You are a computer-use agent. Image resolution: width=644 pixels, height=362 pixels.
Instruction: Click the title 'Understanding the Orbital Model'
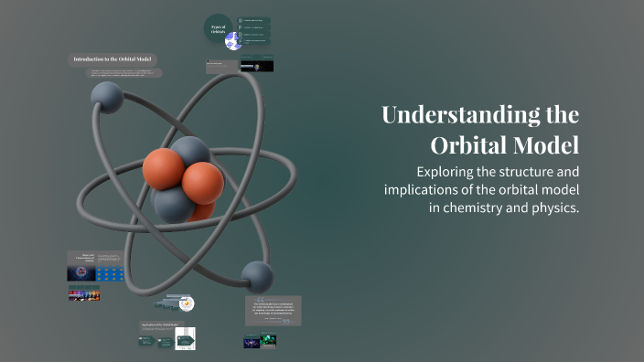click(x=480, y=129)
